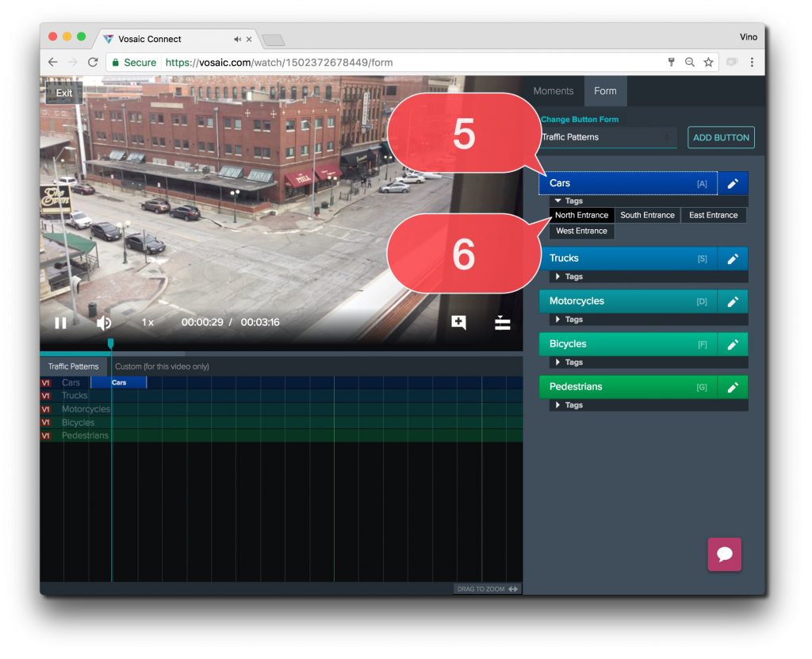Mark a Cars moment button
This screenshot has width=812, height=659.
tap(628, 183)
